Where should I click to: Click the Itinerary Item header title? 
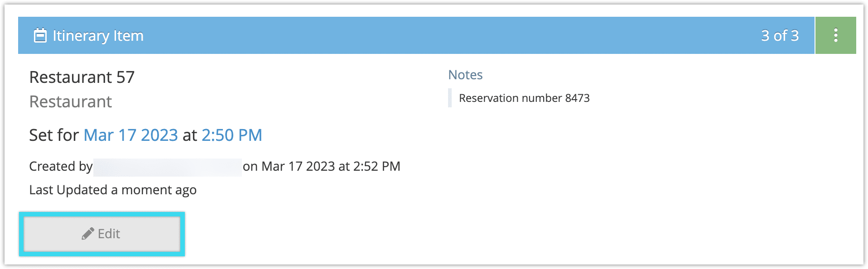coord(98,35)
